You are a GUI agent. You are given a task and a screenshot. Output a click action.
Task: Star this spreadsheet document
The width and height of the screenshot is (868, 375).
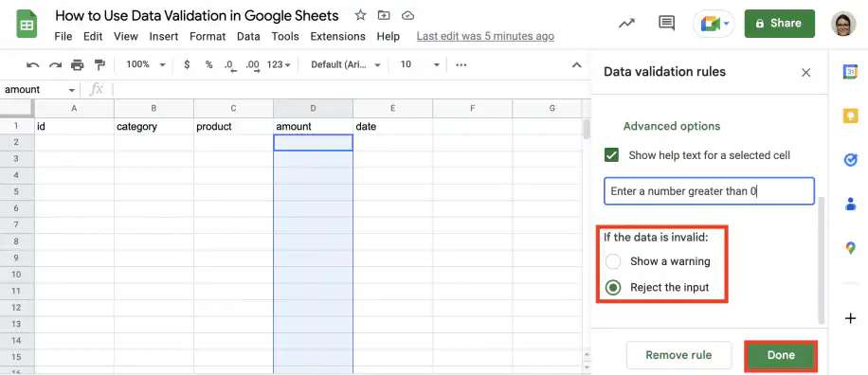pos(360,15)
